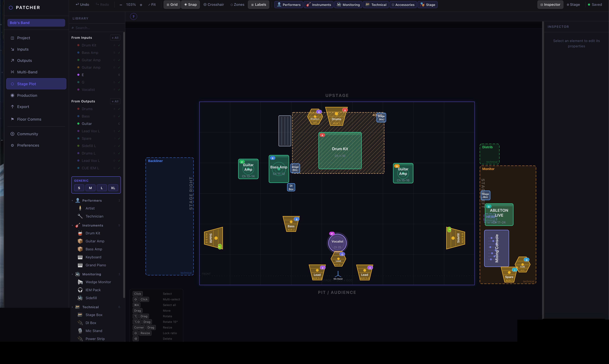
Task: Click the Multi-Band sidebar icon
Action: (x=12, y=72)
